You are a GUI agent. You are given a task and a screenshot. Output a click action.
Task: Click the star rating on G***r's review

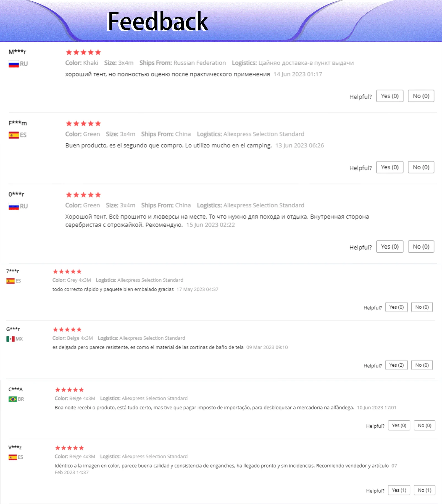click(x=67, y=329)
